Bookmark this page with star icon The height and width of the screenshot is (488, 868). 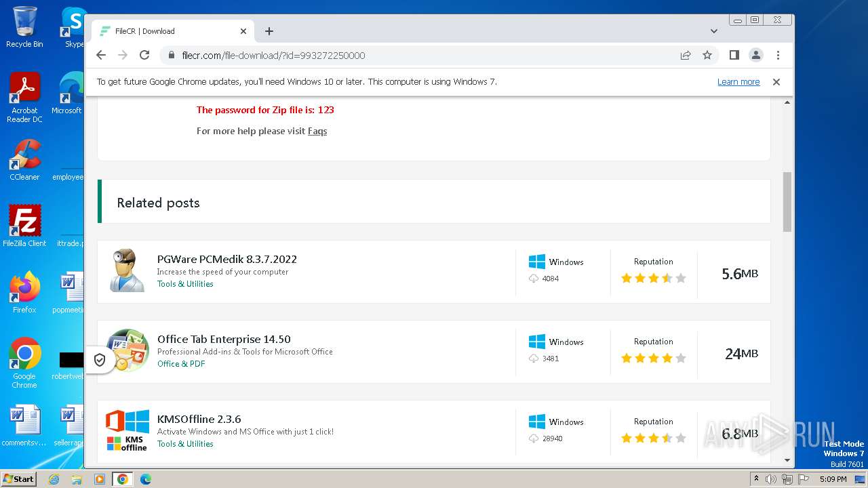tap(707, 55)
